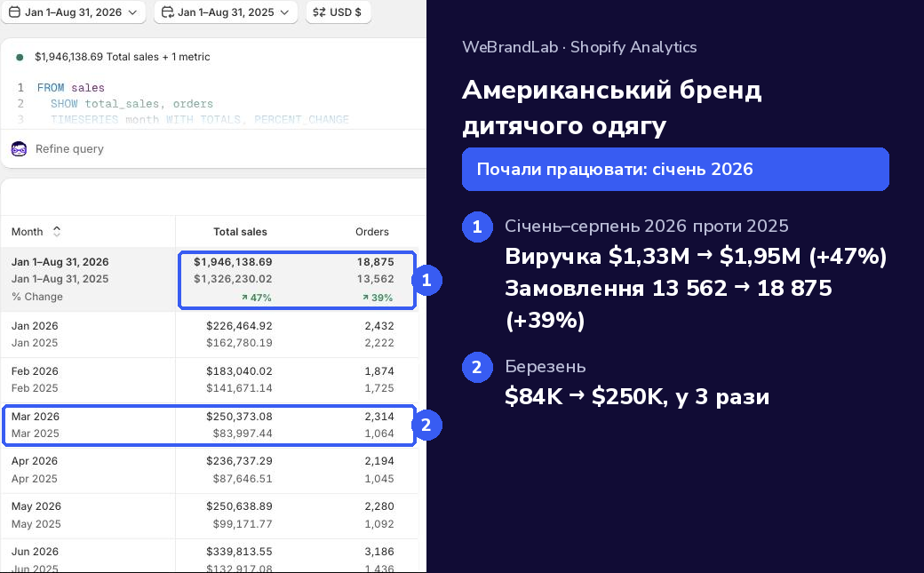The width and height of the screenshot is (924, 573).
Task: Select the 1,874 orders value for Feb 2026
Action: [x=378, y=370]
